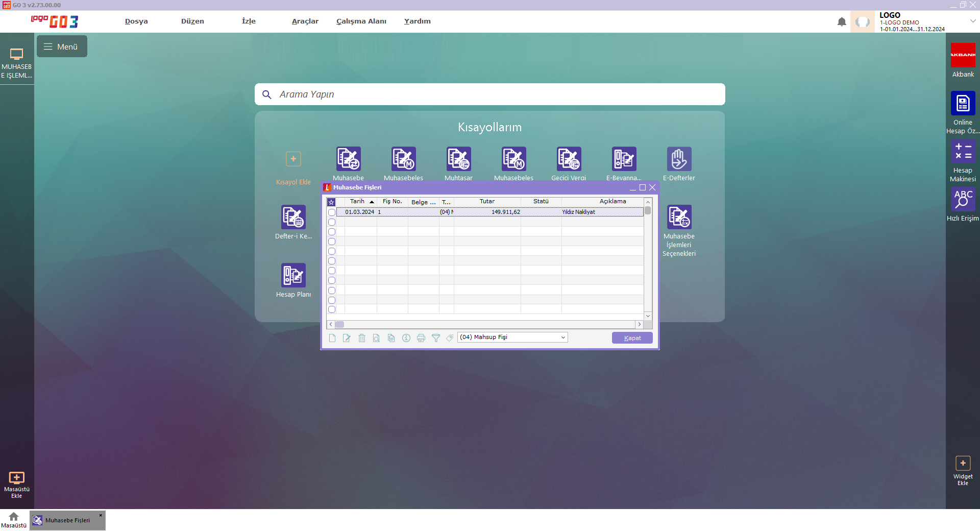
Task: Expand the LOGO company profile chevron
Action: [973, 21]
